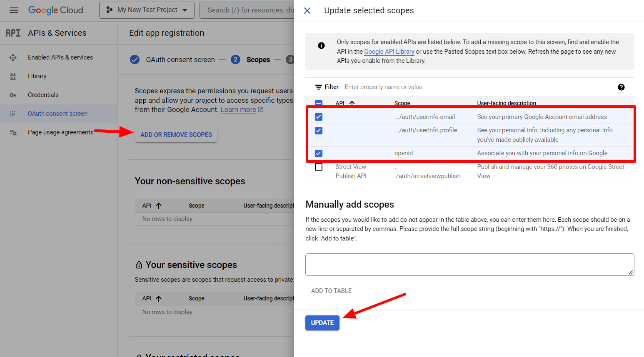Click the step 2 number badge
The height and width of the screenshot is (357, 644).
pos(235,59)
